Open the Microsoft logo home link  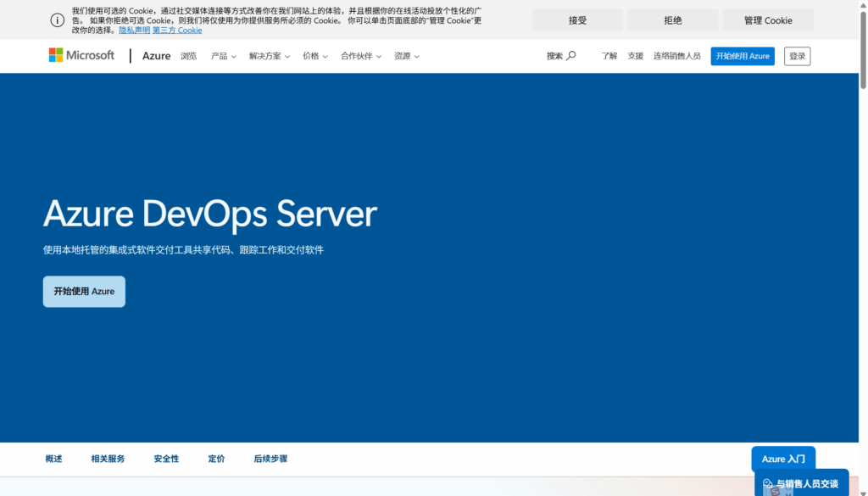coord(81,55)
